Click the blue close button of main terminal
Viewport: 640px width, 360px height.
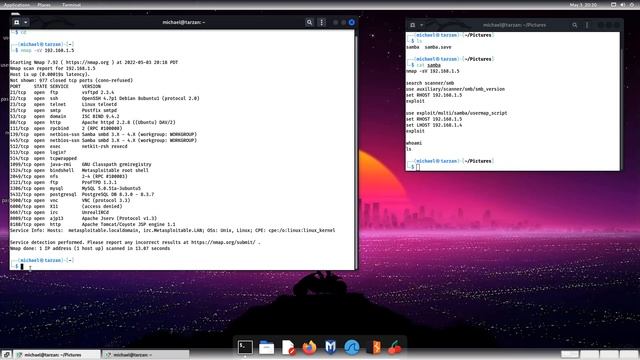[x=351, y=22]
